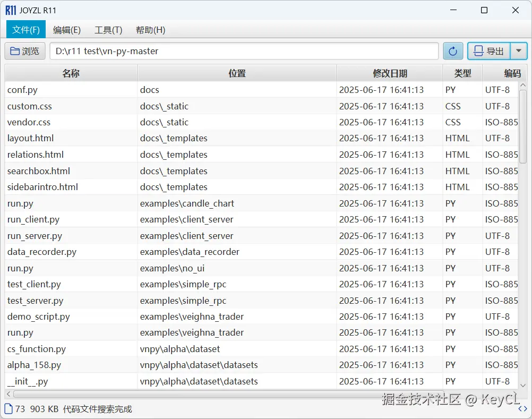This screenshot has width=532, height=419.
Task: Select the run_client.py file row
Action: [262, 219]
